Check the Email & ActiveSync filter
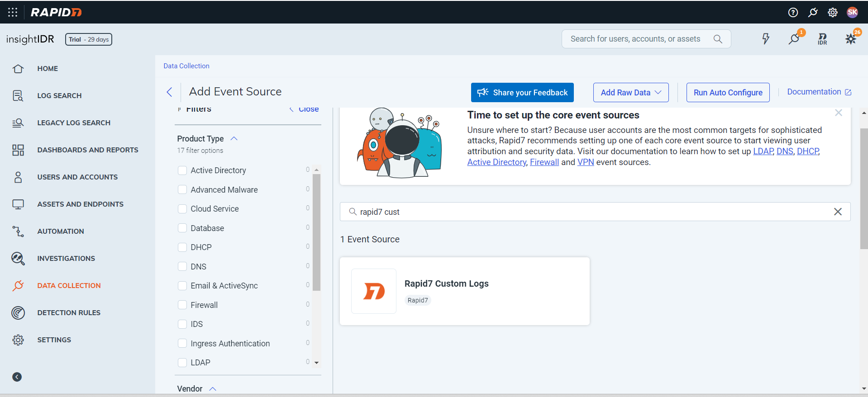868x397 pixels. pyautogui.click(x=182, y=286)
